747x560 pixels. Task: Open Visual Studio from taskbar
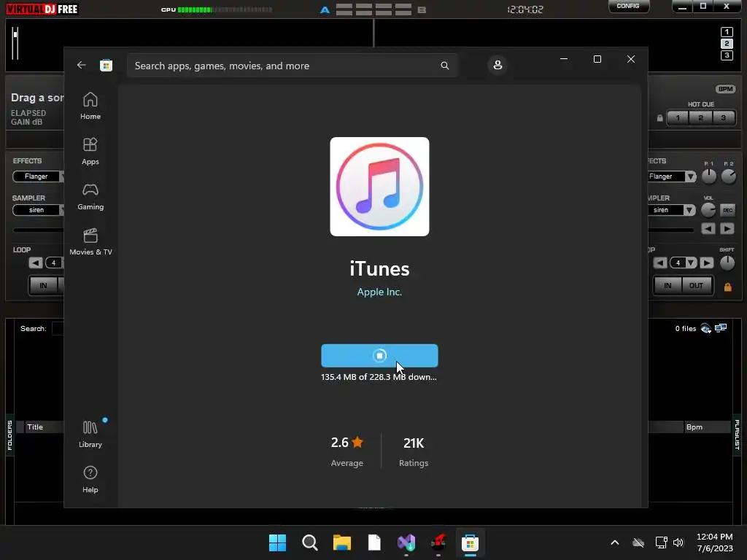[x=406, y=542]
